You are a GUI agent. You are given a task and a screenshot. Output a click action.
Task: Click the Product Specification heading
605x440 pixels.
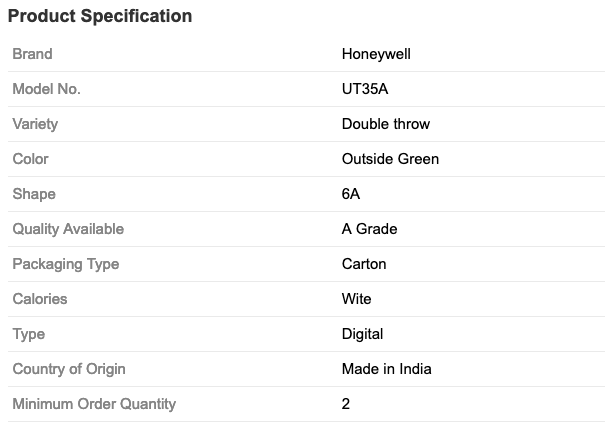tap(100, 17)
